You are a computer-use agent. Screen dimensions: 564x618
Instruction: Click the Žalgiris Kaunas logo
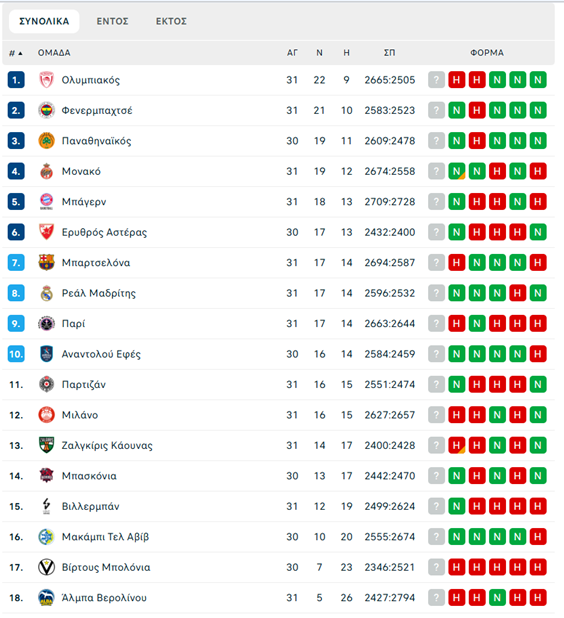46,445
